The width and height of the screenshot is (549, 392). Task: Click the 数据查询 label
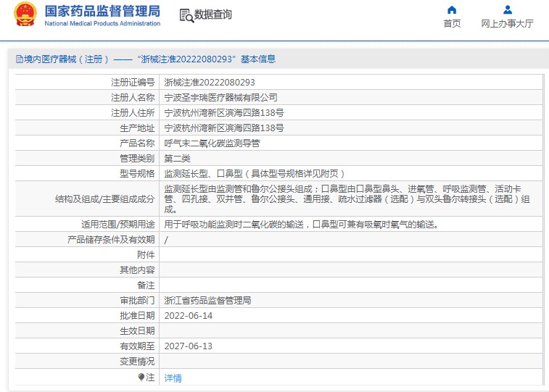pos(213,14)
